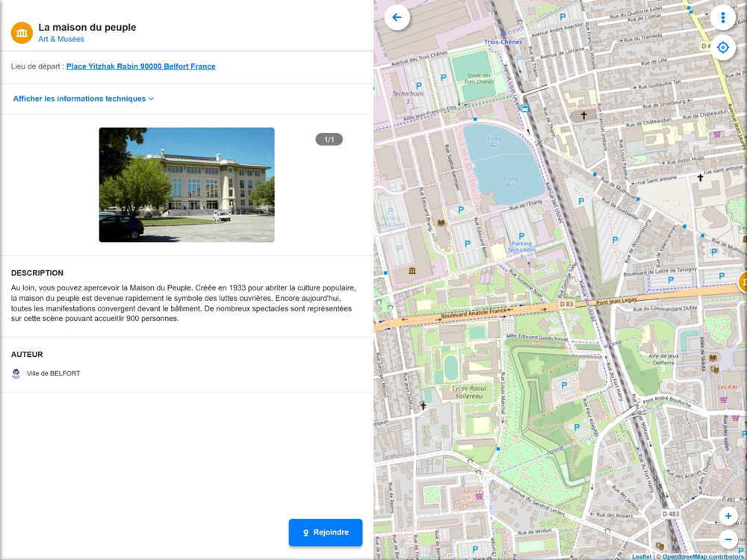Viewport: 747px width, 560px height.
Task: Click the 1/1 image counter badge
Action: [x=329, y=140]
